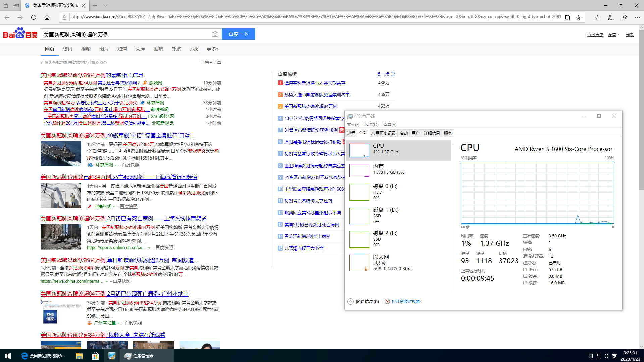
Task: Click 登录 login link
Action: [x=629, y=35]
